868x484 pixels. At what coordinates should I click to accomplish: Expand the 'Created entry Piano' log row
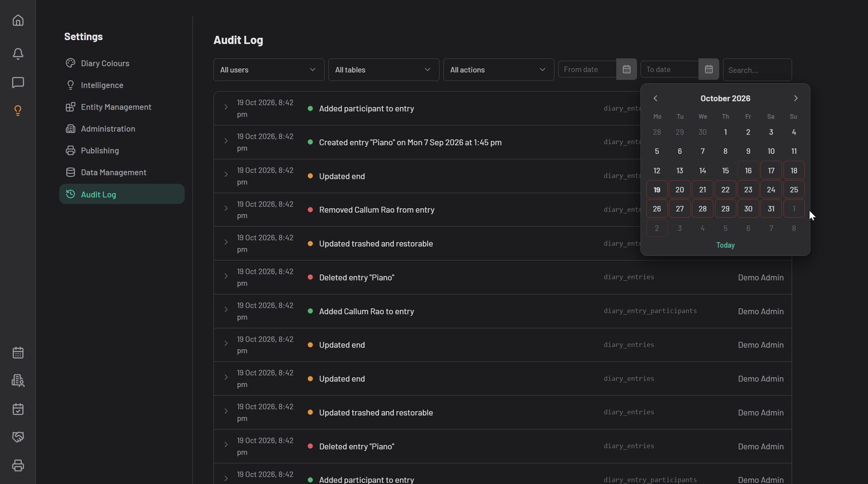(x=226, y=141)
